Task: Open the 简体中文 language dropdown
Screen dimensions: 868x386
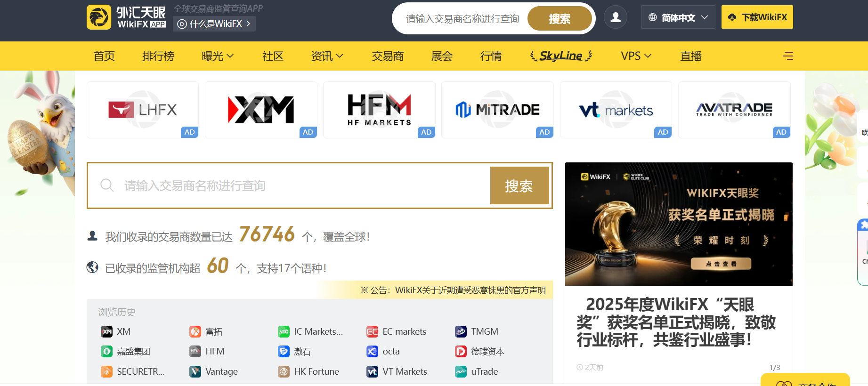Action: [678, 17]
